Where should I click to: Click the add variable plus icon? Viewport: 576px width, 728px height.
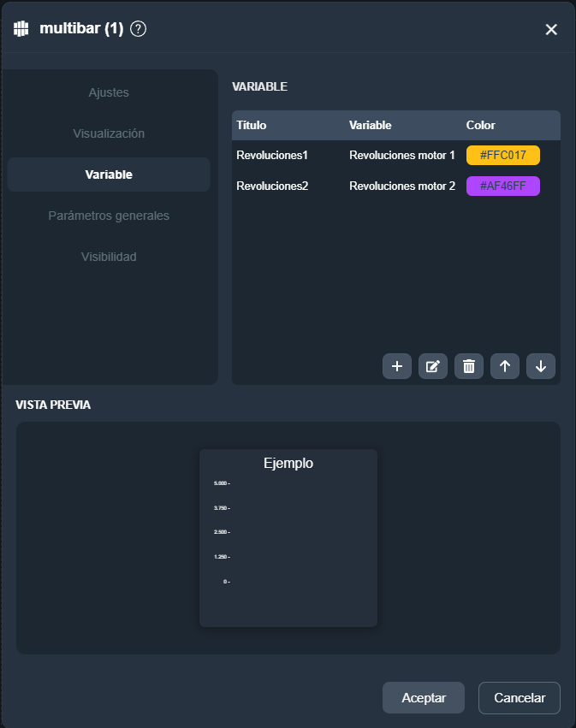397,366
